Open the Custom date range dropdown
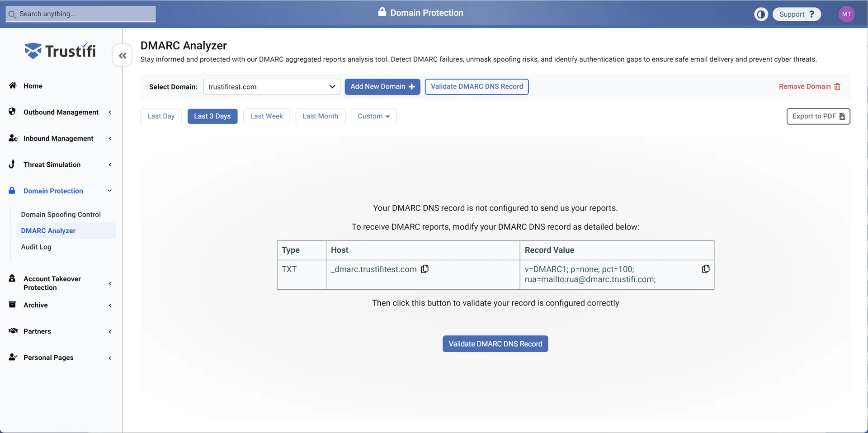Image resolution: width=868 pixels, height=433 pixels. pos(373,116)
